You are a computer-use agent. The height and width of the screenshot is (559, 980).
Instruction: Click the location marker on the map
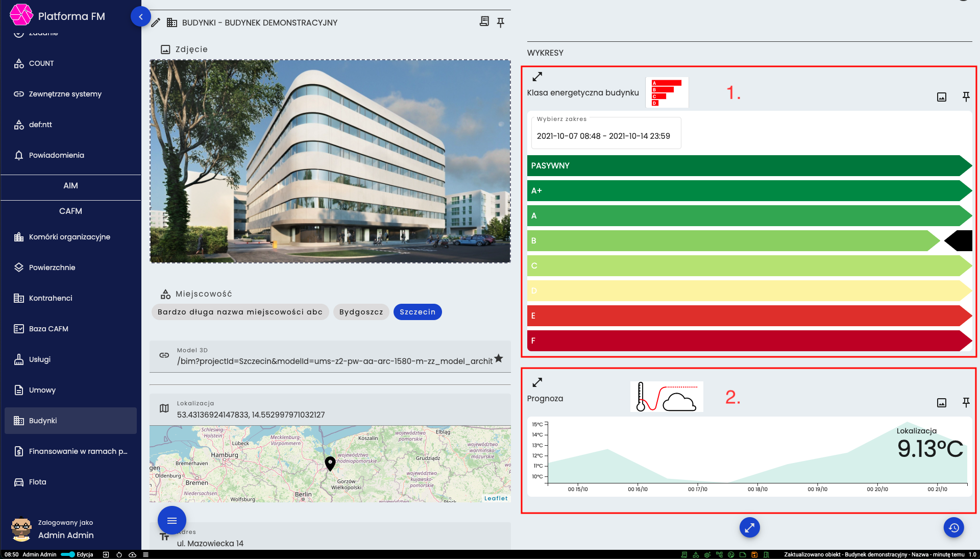pyautogui.click(x=330, y=463)
